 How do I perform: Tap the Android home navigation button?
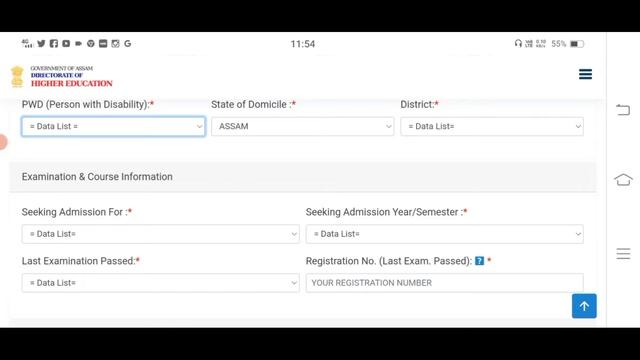[x=623, y=180]
